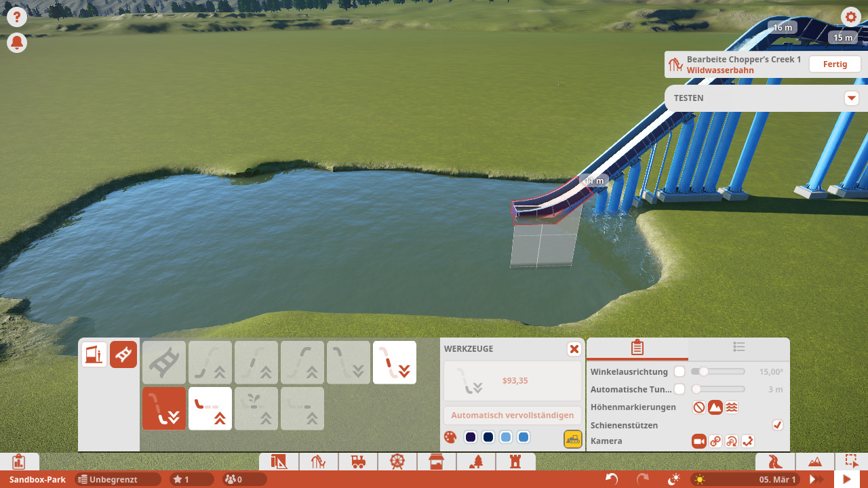Click the Unbegrenzt money indicator
The image size is (868, 488).
point(118,479)
